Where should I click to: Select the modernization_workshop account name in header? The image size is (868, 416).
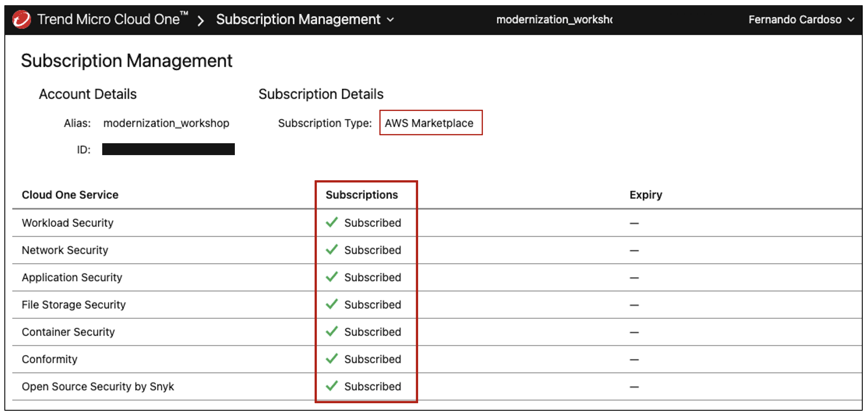pyautogui.click(x=554, y=19)
